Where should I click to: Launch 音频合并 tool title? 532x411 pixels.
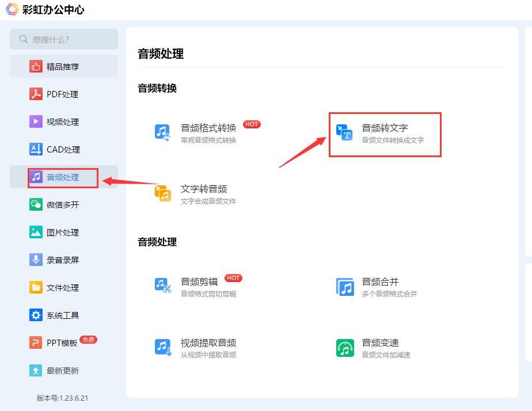(x=380, y=281)
